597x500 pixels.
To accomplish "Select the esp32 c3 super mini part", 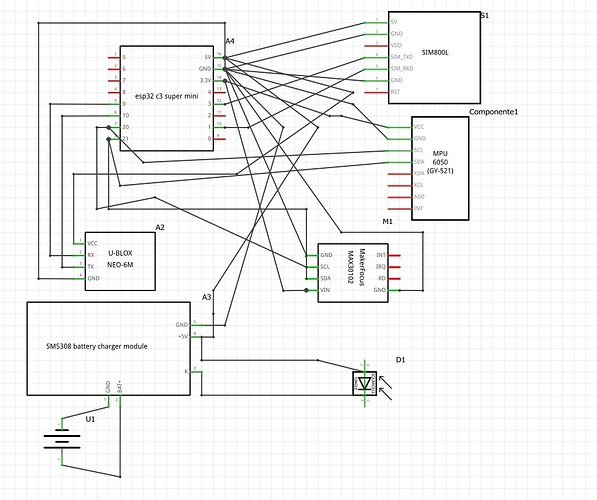I will click(167, 98).
